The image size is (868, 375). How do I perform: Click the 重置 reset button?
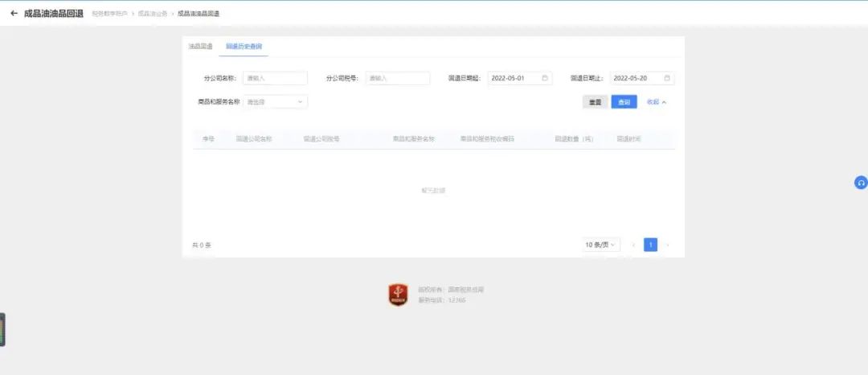(595, 102)
